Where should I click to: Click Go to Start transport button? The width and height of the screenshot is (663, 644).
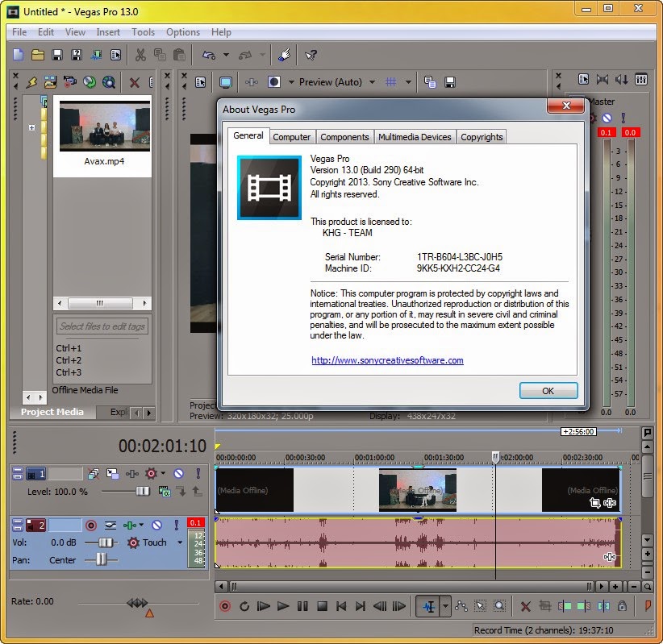(341, 606)
